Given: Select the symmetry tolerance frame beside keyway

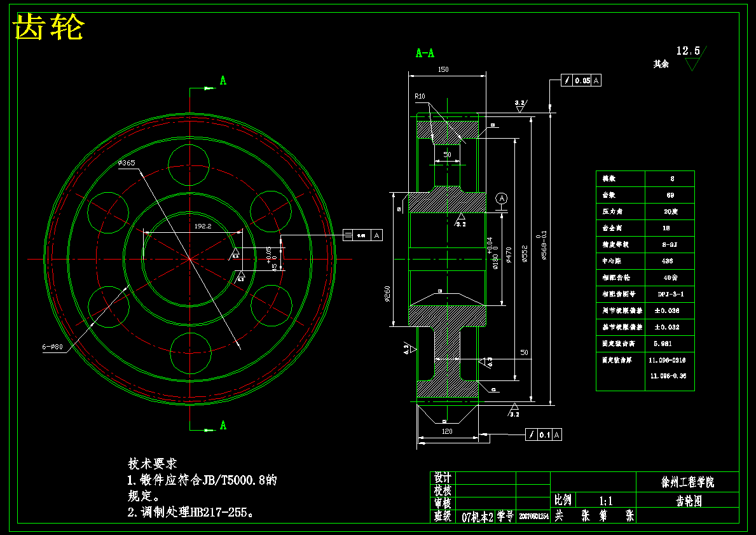Looking at the screenshot, I should point(362,235).
